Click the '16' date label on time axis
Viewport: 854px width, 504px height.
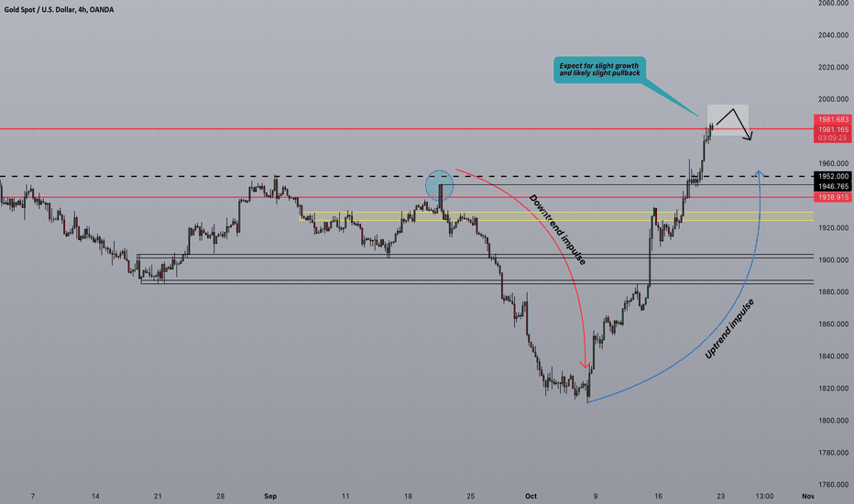tap(658, 497)
